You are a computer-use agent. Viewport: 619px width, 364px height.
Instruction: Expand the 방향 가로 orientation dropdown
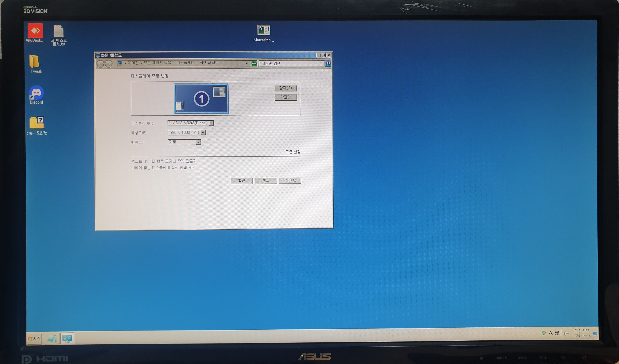click(198, 142)
